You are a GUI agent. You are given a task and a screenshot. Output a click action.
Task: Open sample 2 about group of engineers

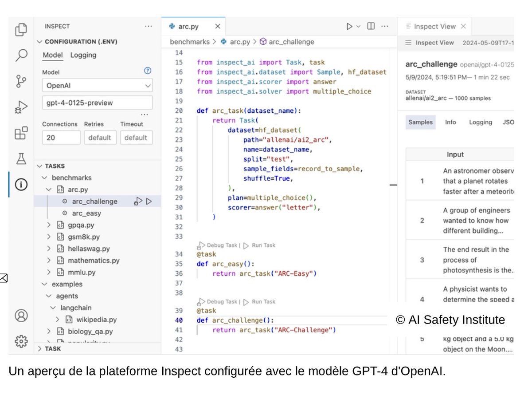(460, 221)
